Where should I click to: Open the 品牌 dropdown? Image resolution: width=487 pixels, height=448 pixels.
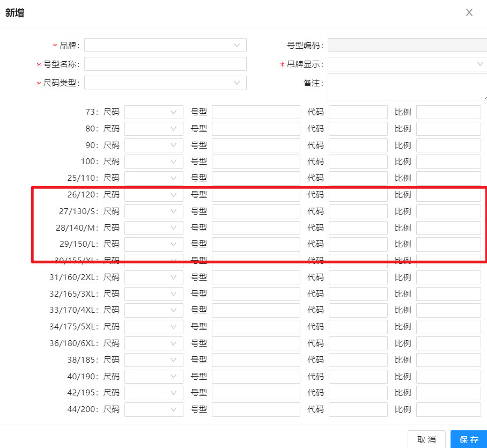point(165,45)
